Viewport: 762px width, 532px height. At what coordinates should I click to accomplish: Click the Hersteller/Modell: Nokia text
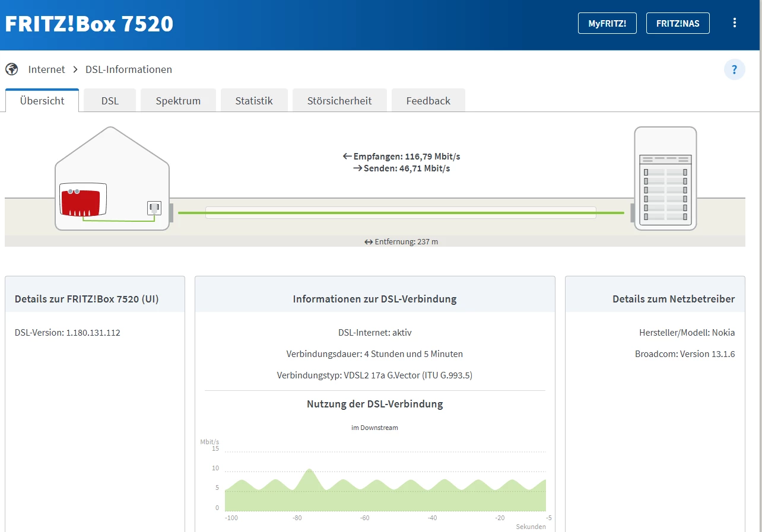click(x=687, y=333)
